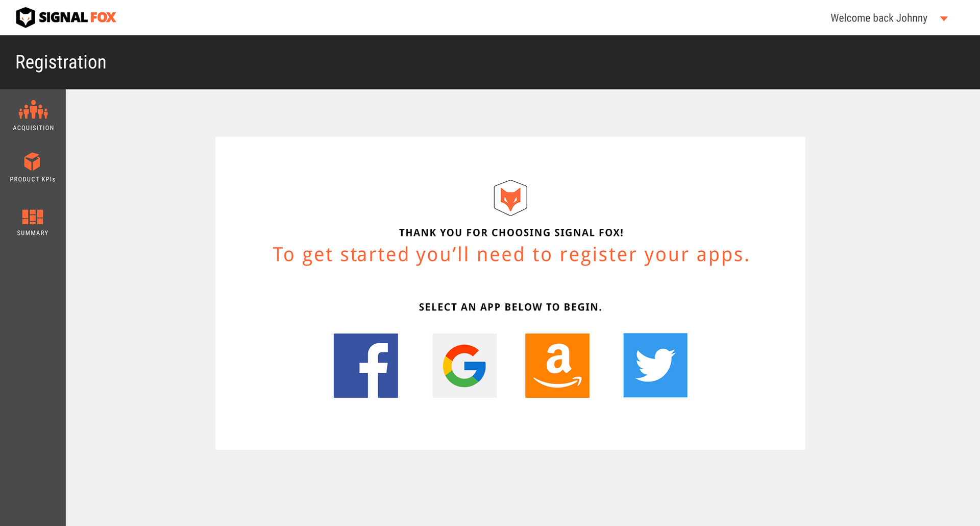
Task: Click the SUMMARY sidebar label
Action: pyautogui.click(x=33, y=233)
